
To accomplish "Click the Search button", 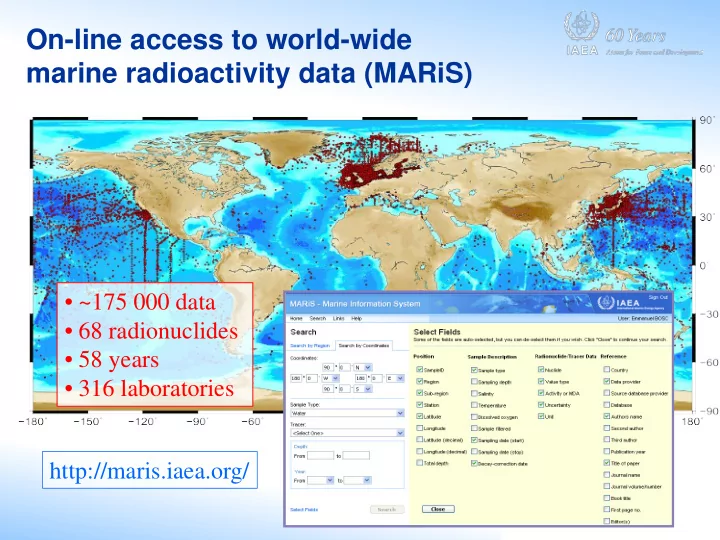I will (x=387, y=510).
